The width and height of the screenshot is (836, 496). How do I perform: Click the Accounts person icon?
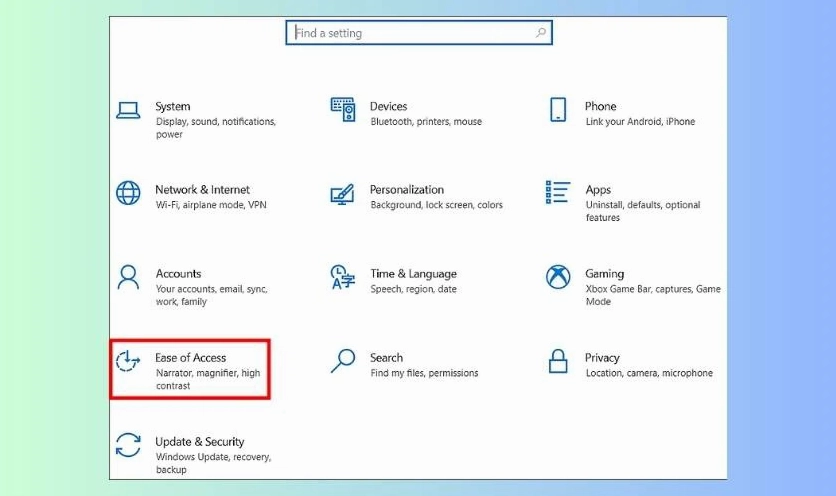point(128,276)
